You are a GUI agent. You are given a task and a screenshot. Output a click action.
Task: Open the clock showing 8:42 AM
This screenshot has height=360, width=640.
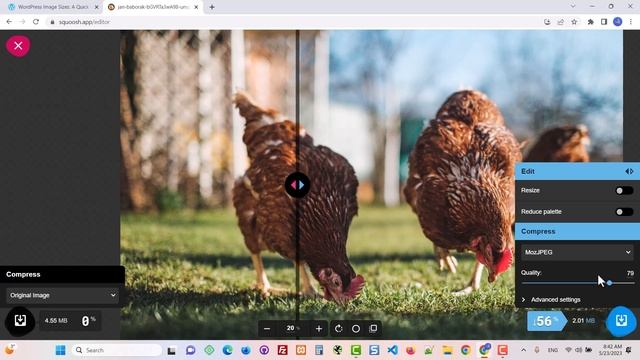pyautogui.click(x=610, y=350)
